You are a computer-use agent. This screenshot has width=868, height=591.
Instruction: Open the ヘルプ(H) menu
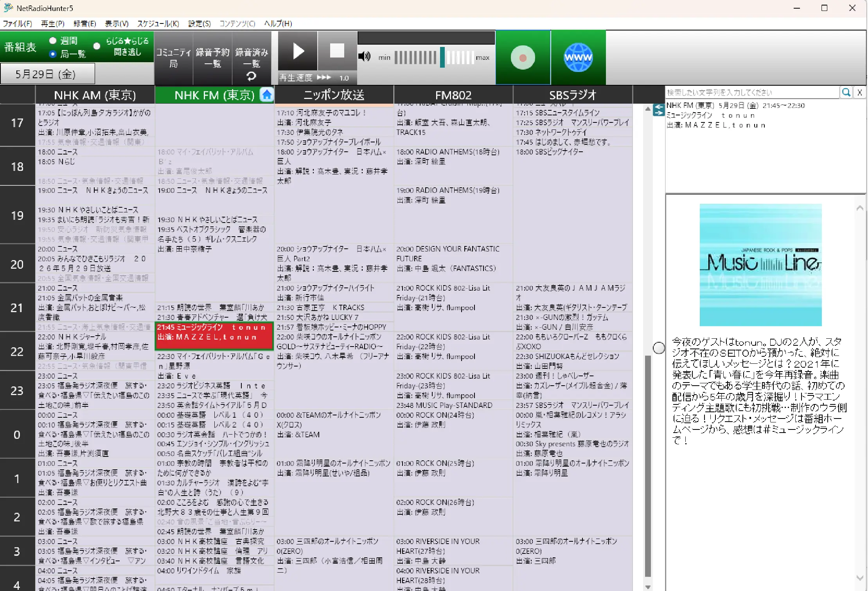pyautogui.click(x=278, y=23)
